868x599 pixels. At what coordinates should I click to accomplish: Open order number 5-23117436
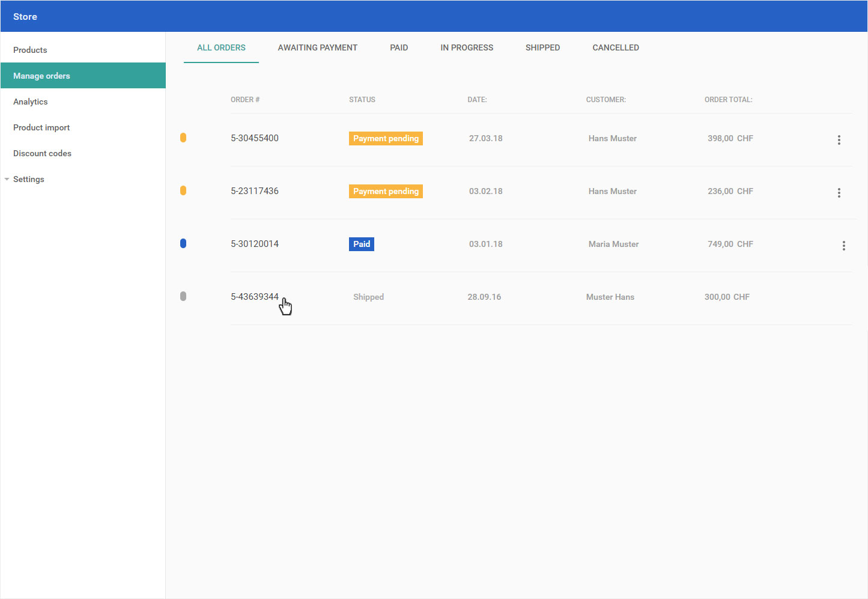255,191
